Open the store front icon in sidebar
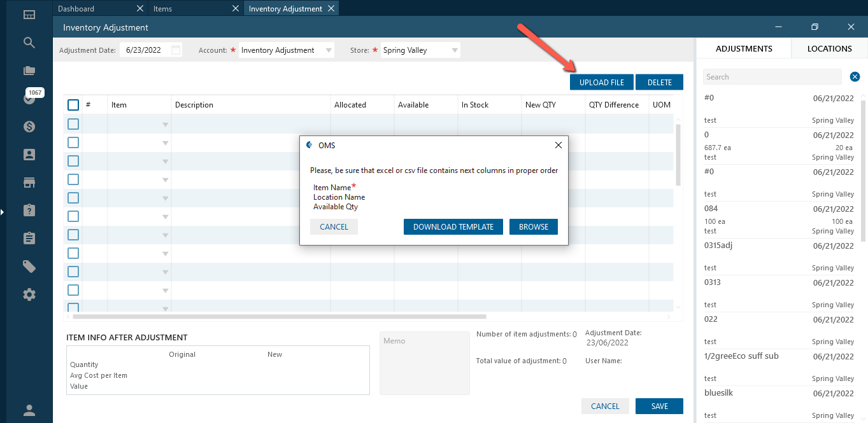Image resolution: width=868 pixels, height=423 pixels. coord(29,183)
